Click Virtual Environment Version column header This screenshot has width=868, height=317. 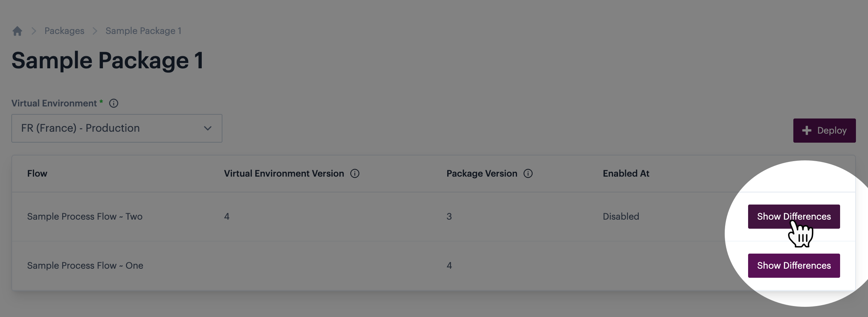point(284,174)
